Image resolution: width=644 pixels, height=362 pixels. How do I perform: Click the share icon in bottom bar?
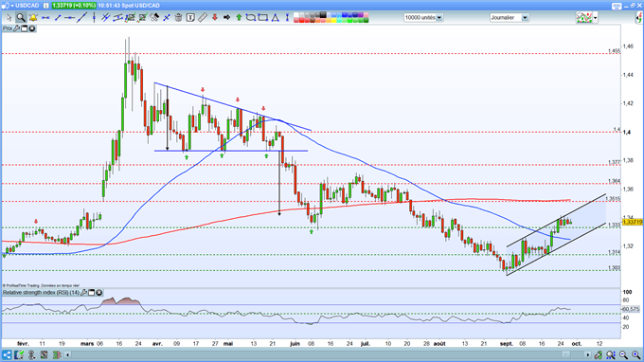click(x=7, y=354)
